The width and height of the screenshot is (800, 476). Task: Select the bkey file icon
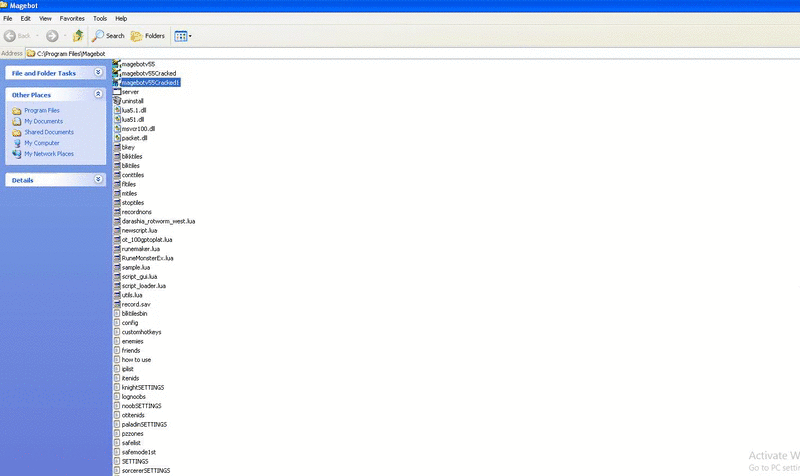click(x=117, y=147)
